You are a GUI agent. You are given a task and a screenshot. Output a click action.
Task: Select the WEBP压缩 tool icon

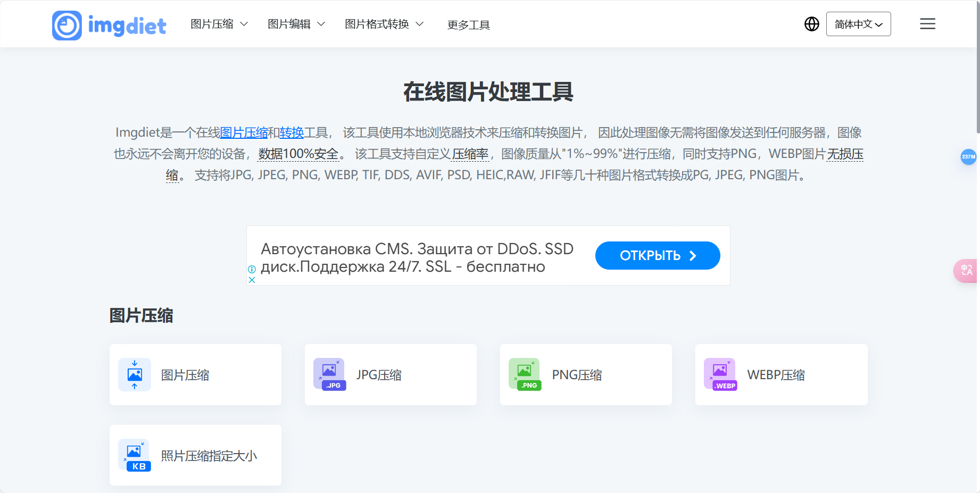tap(720, 374)
